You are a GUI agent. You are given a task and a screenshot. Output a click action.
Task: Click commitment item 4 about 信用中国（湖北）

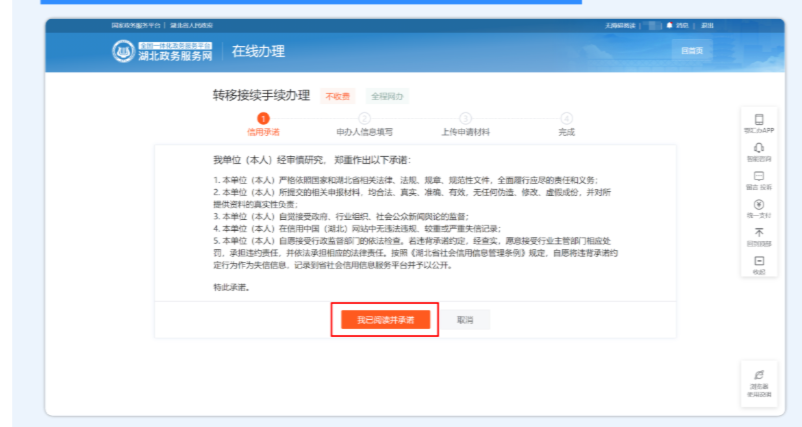(x=358, y=229)
